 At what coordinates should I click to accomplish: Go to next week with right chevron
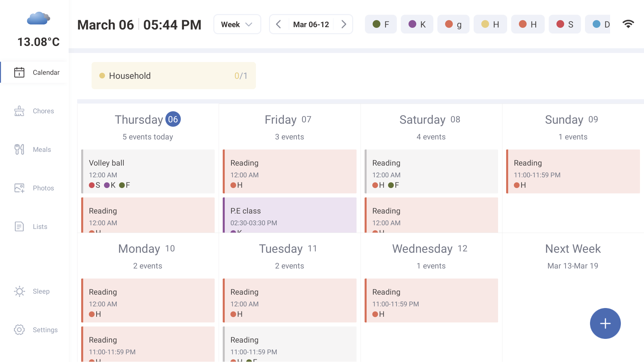pyautogui.click(x=343, y=24)
